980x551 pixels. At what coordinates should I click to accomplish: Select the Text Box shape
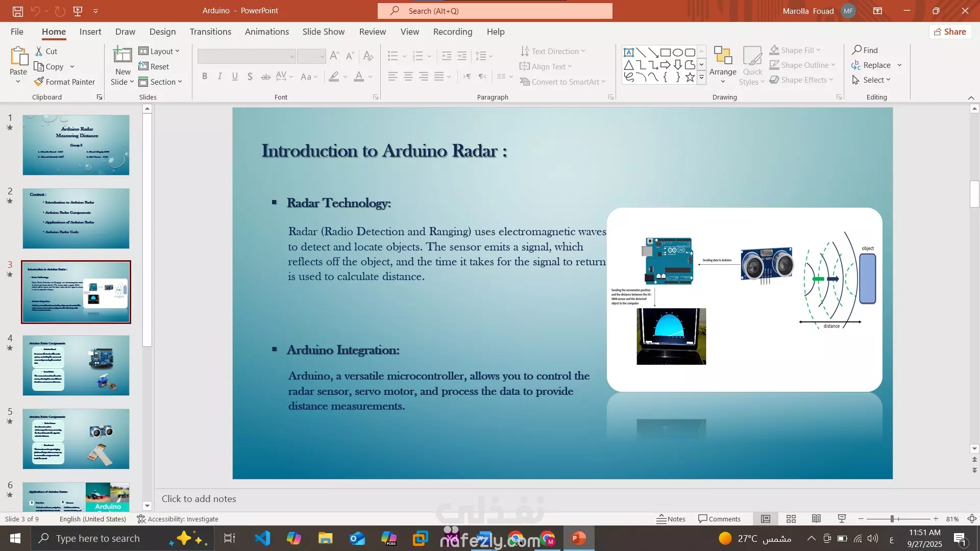click(629, 53)
